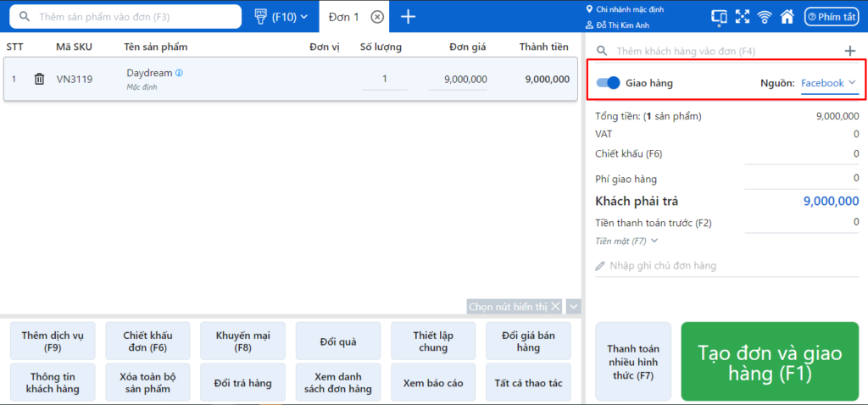This screenshot has height=405, width=868.
Task: Toggle the Giao hàng delivery switch
Action: coord(608,82)
